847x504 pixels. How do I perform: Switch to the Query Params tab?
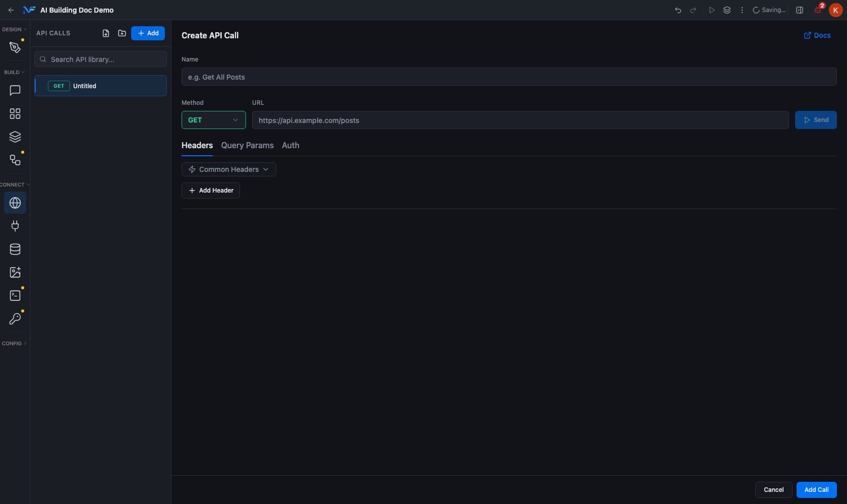(248, 145)
